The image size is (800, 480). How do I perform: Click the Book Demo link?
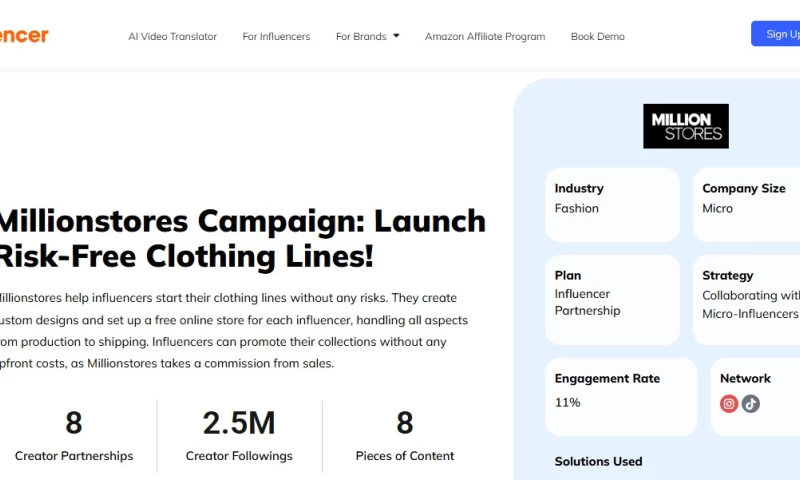597,36
